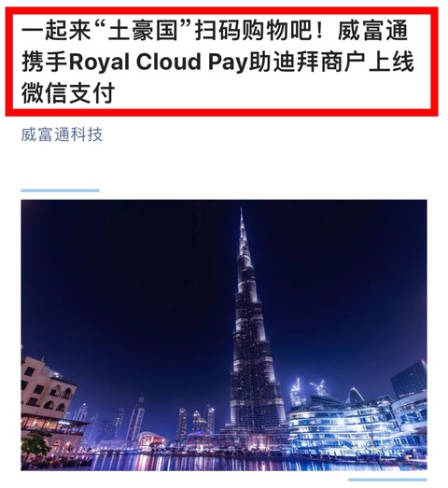Open the 威富通科技 account link
The width and height of the screenshot is (448, 488).
tap(62, 134)
